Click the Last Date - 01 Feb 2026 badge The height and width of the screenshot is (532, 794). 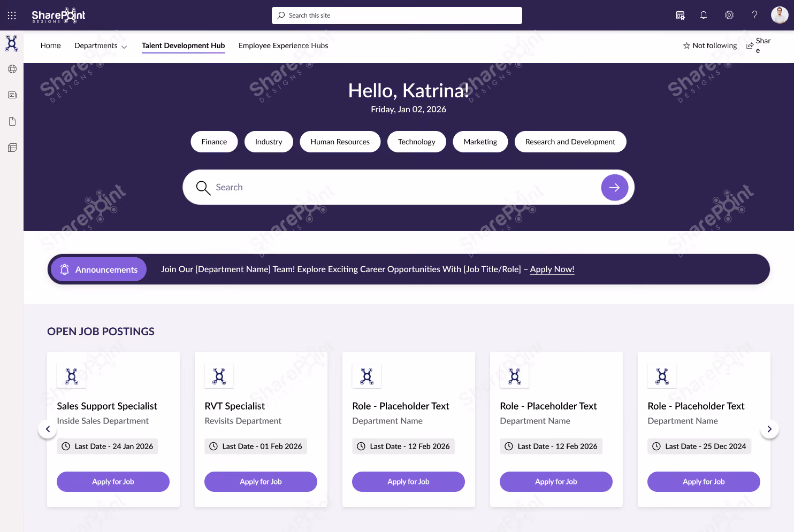(256, 446)
